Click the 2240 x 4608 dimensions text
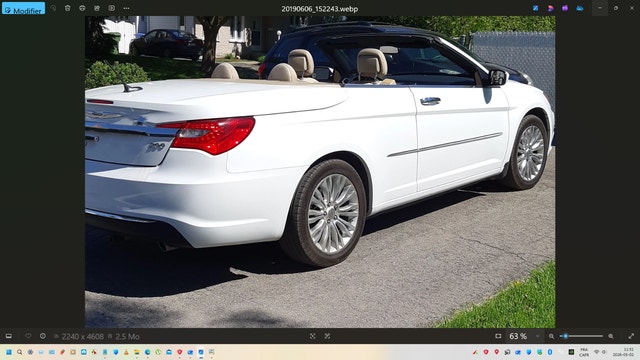 pos(82,337)
